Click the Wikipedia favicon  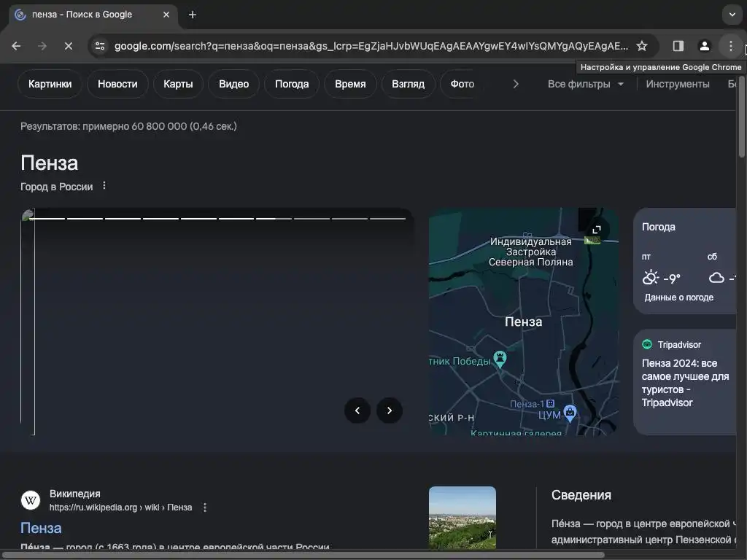point(31,500)
